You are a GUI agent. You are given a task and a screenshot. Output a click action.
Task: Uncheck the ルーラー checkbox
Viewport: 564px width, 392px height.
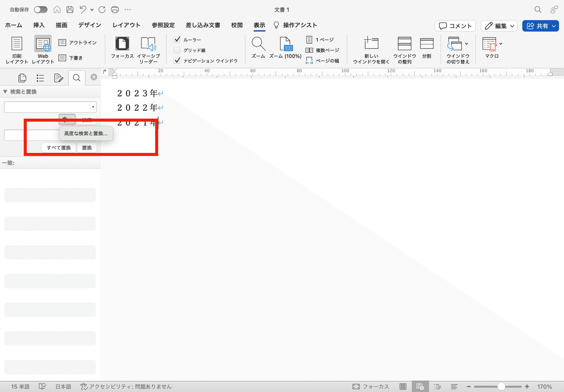coord(177,39)
